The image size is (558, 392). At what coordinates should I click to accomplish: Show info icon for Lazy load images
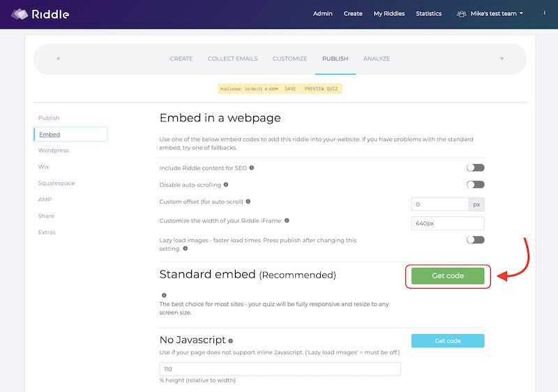[x=185, y=248]
